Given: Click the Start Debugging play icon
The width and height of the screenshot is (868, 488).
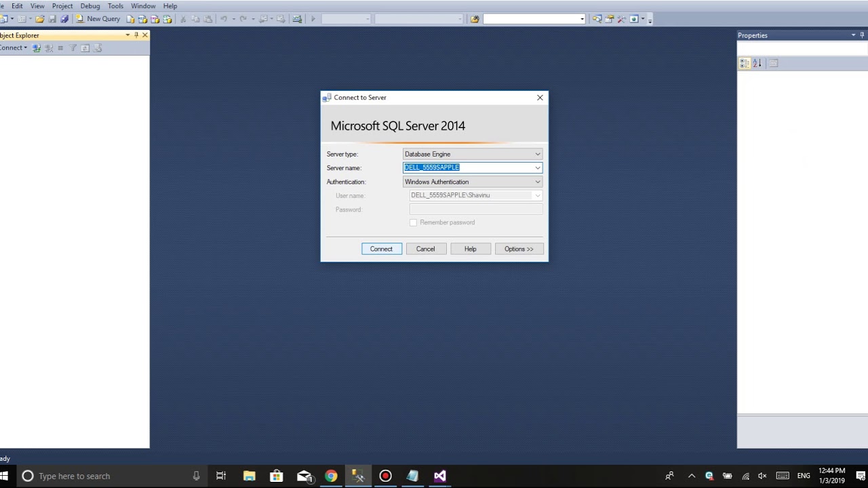Looking at the screenshot, I should tap(313, 19).
